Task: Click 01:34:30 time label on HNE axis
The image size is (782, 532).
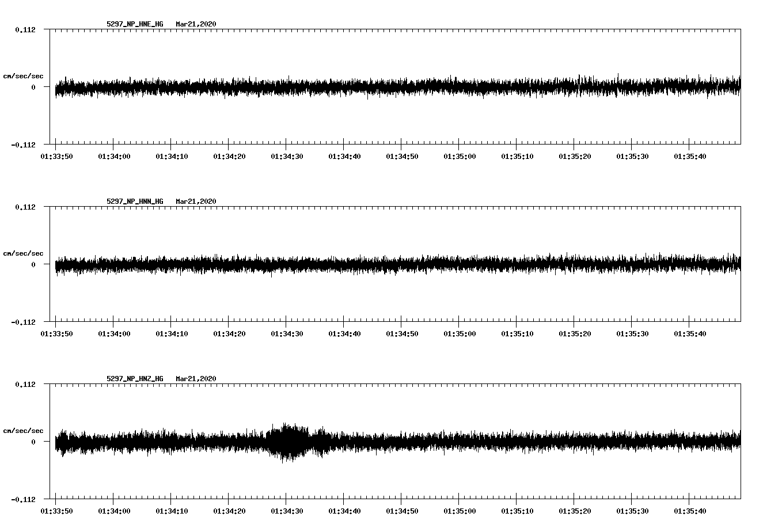Action: click(287, 157)
